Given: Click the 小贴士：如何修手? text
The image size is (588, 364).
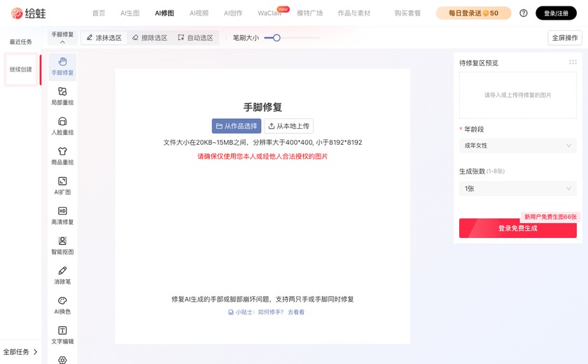Looking at the screenshot, I should point(259,312).
